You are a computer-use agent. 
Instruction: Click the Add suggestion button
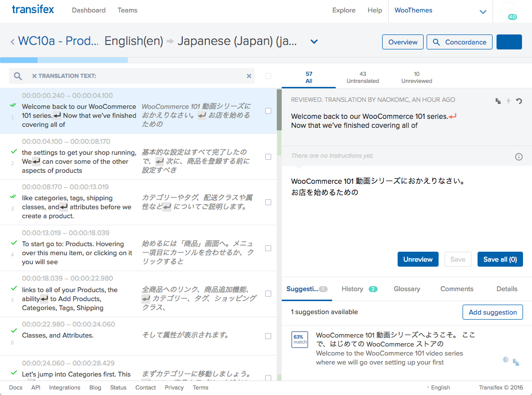coord(493,312)
